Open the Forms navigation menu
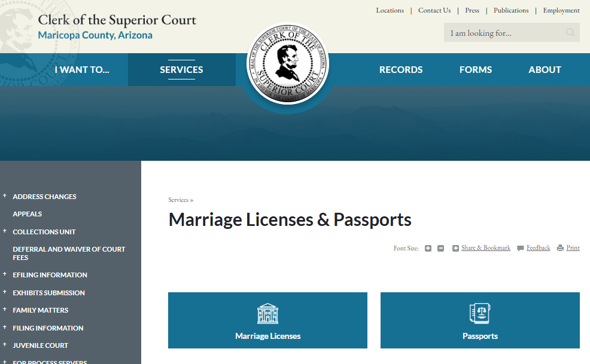The image size is (590, 364). coord(476,70)
